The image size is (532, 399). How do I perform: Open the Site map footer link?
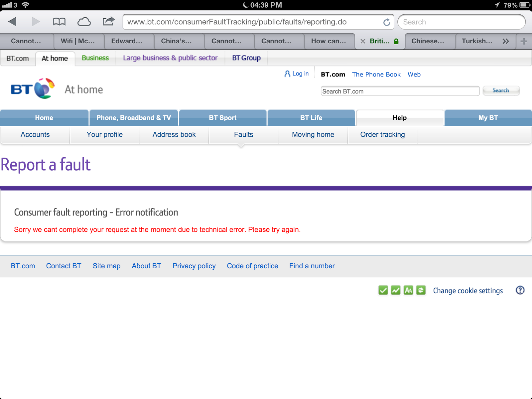[107, 266]
